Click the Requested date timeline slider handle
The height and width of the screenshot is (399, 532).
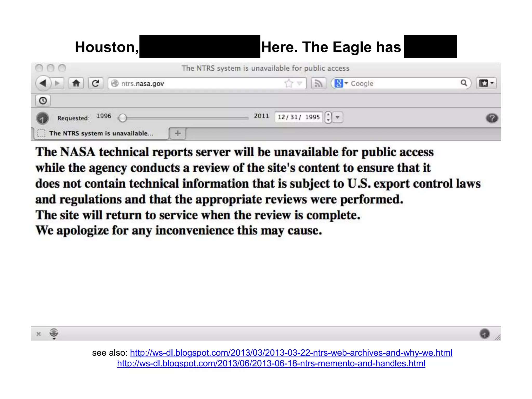[x=122, y=118]
